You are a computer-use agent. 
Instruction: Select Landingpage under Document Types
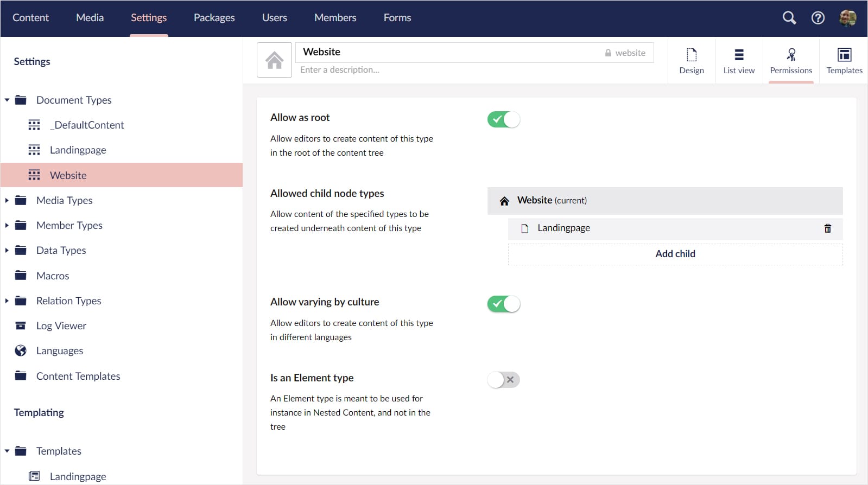tap(78, 150)
